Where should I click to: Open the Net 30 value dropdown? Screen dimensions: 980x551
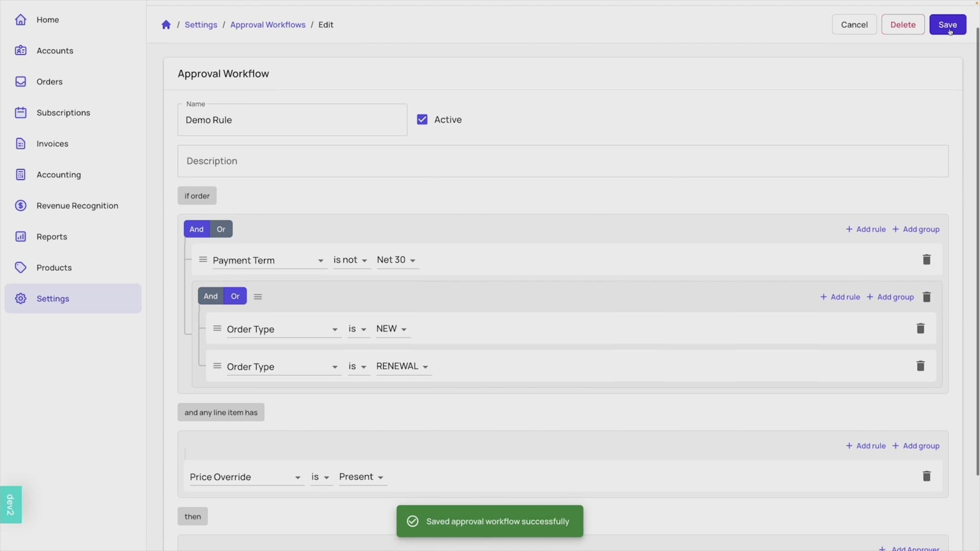pos(397,260)
